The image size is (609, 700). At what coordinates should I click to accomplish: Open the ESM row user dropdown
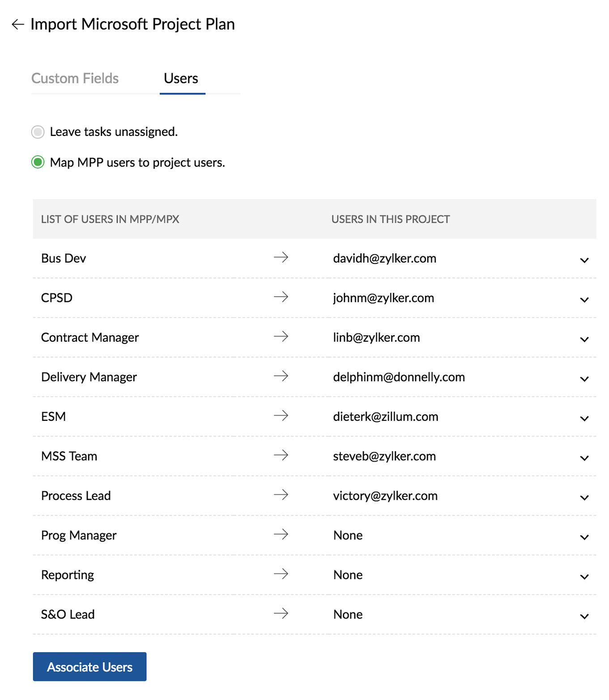pyautogui.click(x=584, y=418)
